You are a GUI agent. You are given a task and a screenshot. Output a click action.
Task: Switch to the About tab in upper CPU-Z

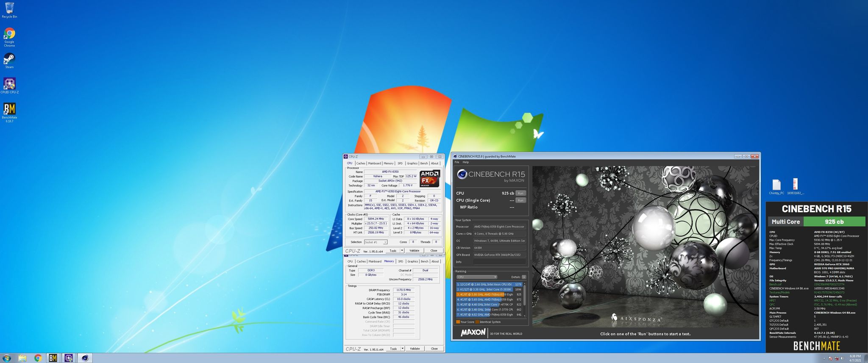coord(435,163)
